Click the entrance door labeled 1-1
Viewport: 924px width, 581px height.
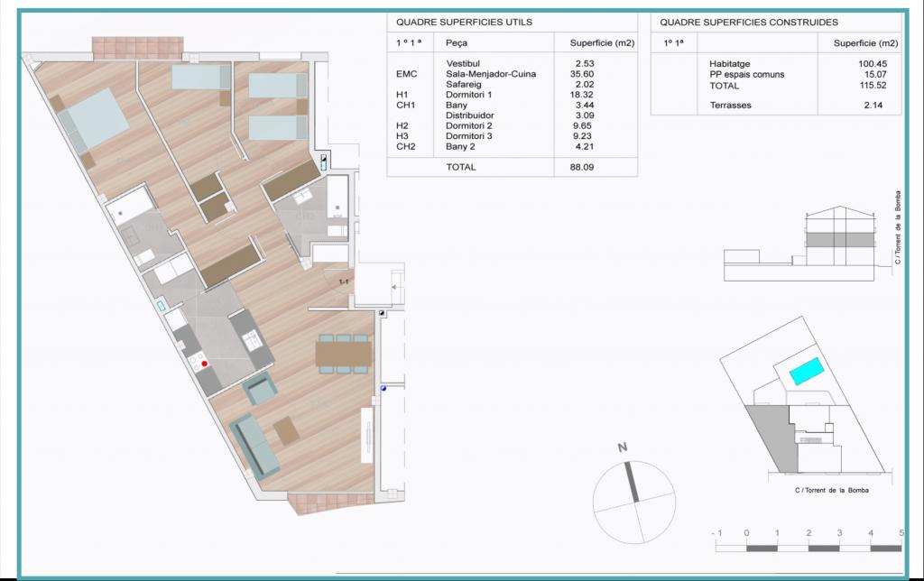click(343, 282)
